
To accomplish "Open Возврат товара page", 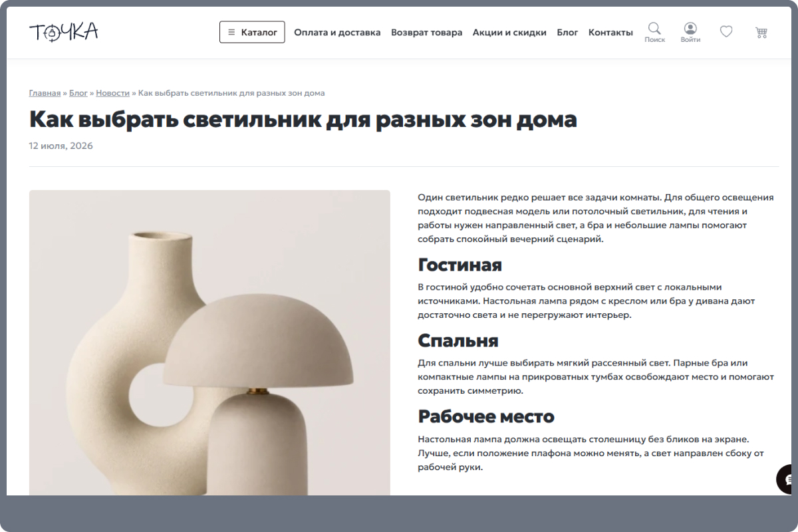I will [x=426, y=32].
